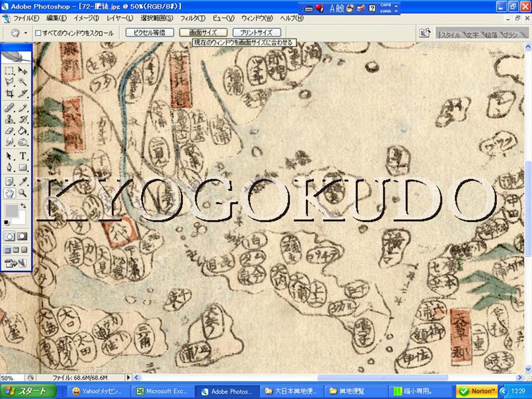Select the Eraser tool
532x399 pixels.
click(x=9, y=130)
